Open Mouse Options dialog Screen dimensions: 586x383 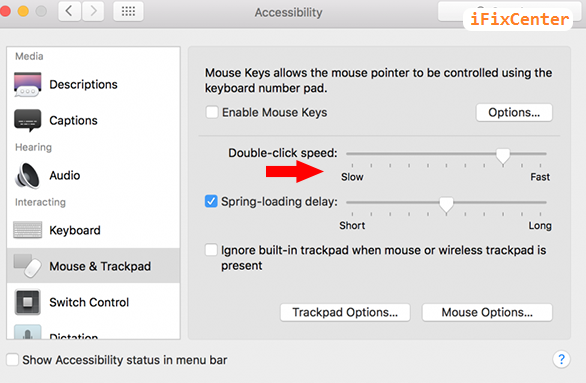487,312
